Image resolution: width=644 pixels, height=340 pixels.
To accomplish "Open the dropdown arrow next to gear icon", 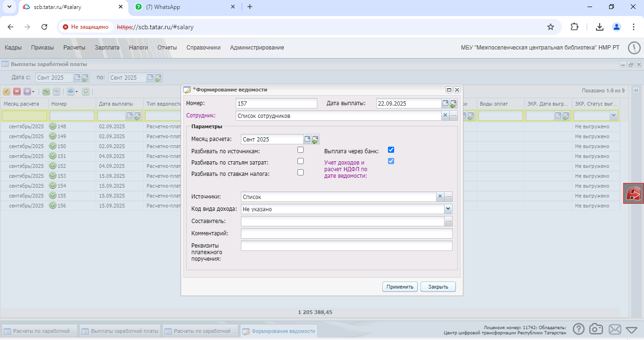I will tap(33, 91).
